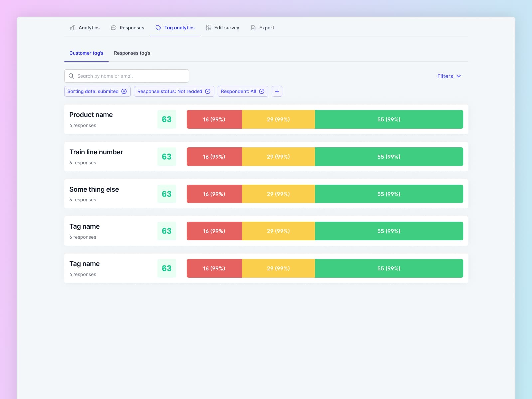Select the Analytics bar chart icon
Viewport: 532px width, 399px height.
(72, 28)
